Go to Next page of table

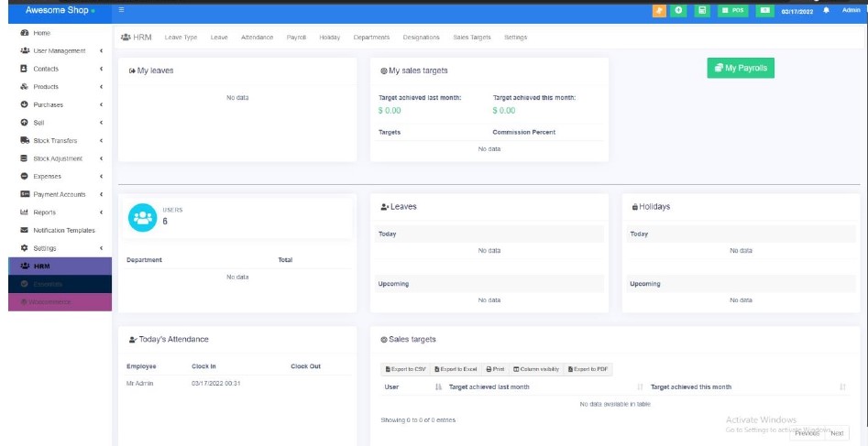click(x=836, y=432)
